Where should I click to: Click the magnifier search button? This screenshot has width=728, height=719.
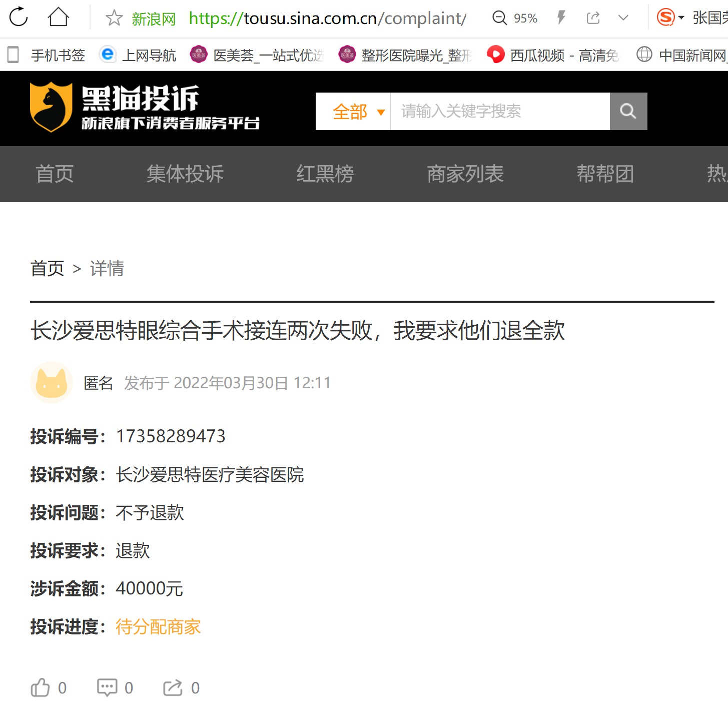[x=628, y=111]
